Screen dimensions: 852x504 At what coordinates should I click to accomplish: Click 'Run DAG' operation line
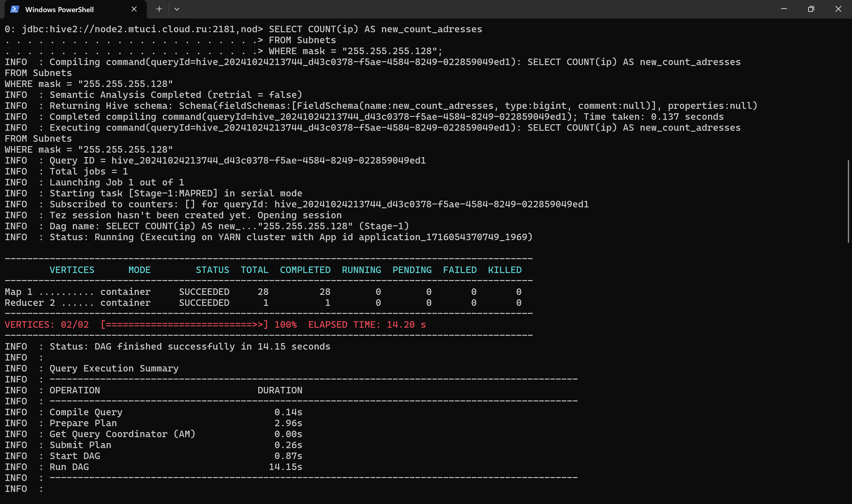pos(69,467)
